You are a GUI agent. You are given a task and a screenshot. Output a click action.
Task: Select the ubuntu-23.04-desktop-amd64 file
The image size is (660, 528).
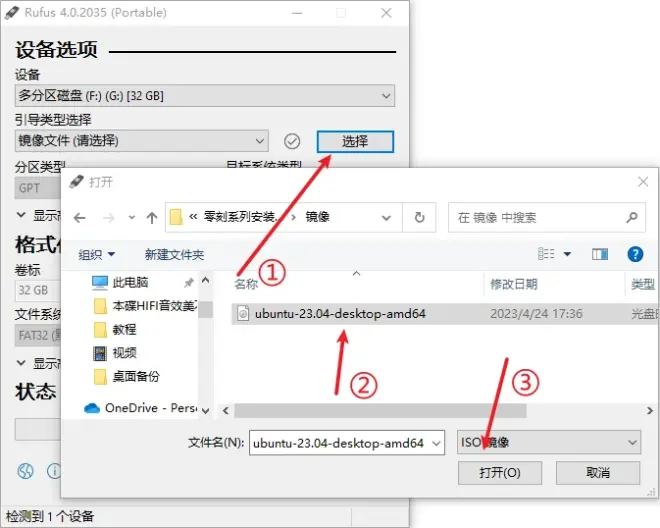pos(444,314)
